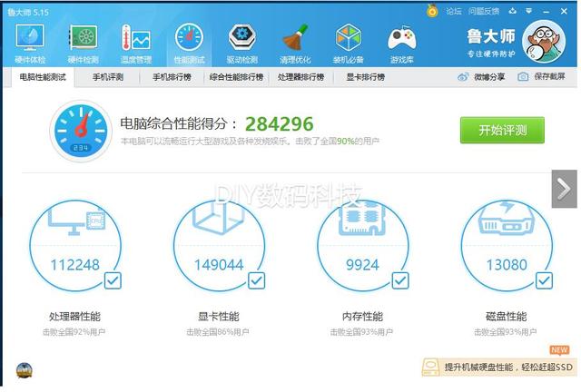Open the 清理优化 cleanup broom icon
Image resolution: width=581 pixels, height=392 pixels.
[295, 37]
